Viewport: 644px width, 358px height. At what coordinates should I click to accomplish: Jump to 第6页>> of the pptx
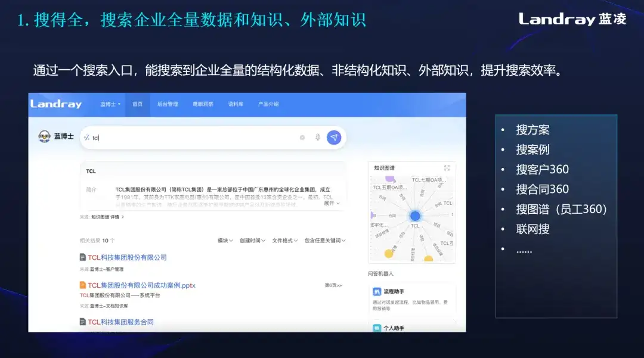coord(333,285)
